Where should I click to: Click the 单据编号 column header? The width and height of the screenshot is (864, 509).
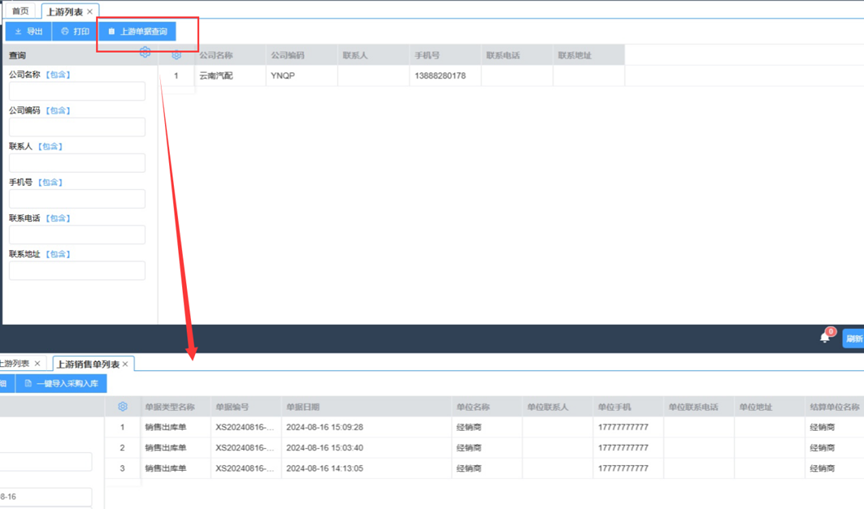point(246,407)
